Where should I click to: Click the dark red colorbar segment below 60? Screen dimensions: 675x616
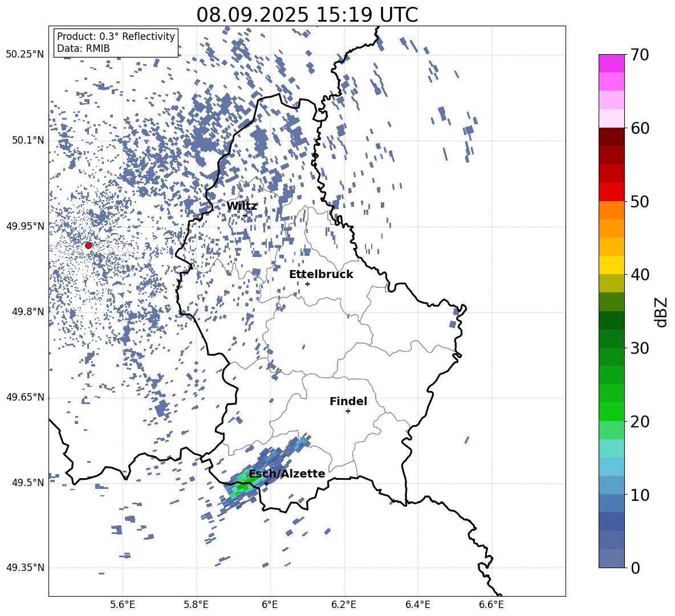pyautogui.click(x=612, y=137)
